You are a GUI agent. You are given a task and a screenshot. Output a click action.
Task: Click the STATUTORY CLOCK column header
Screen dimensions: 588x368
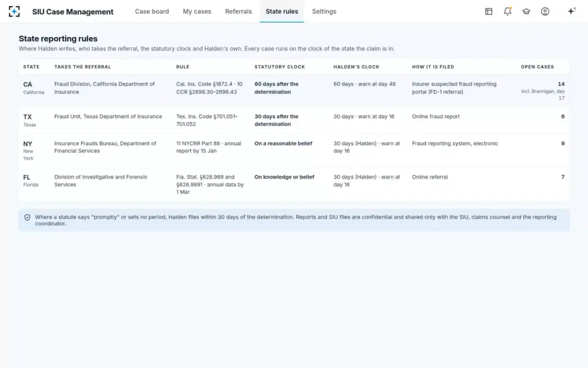click(280, 67)
